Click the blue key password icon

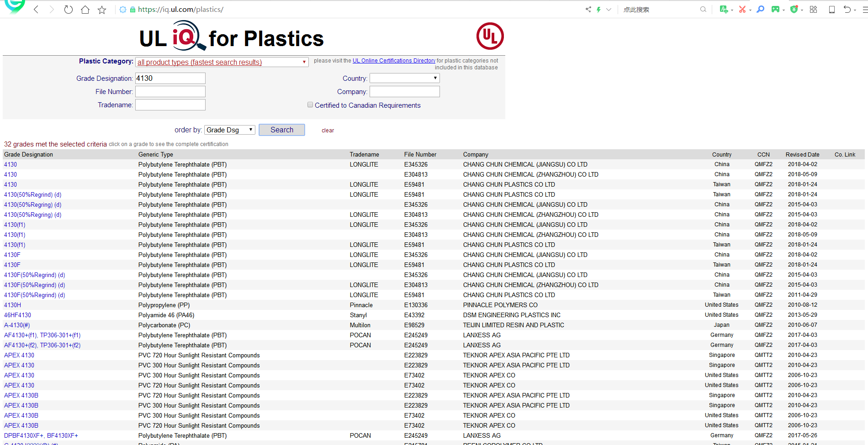[760, 9]
